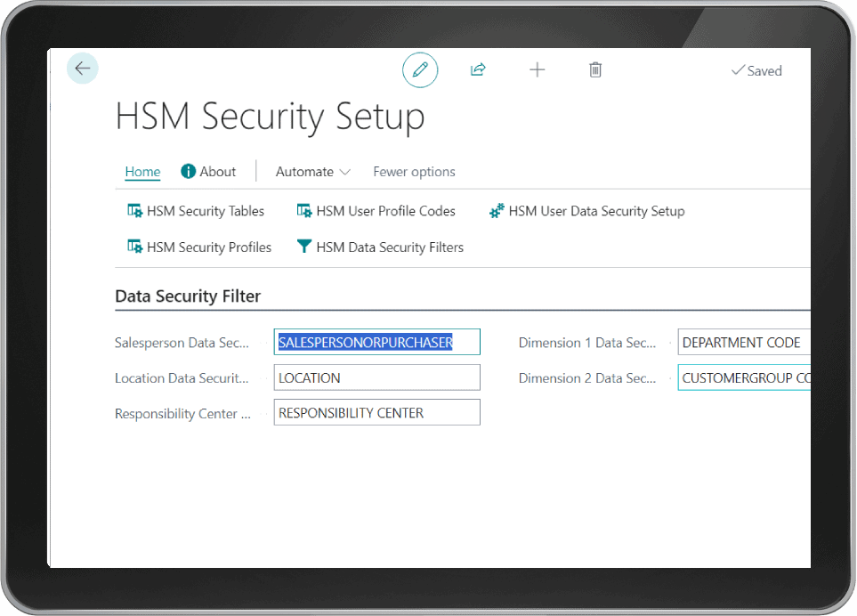This screenshot has height=616, width=857.
Task: Open HSM Data Security Filters
Action: coord(380,247)
